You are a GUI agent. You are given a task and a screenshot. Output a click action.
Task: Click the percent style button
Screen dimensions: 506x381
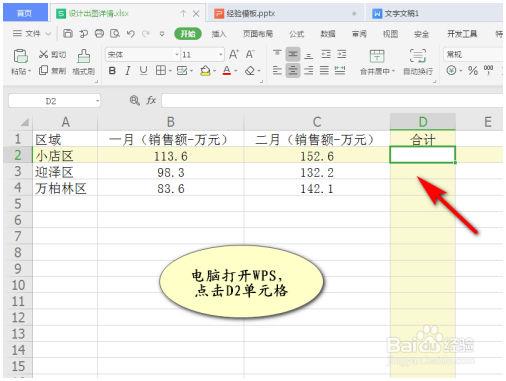pyautogui.click(x=473, y=71)
